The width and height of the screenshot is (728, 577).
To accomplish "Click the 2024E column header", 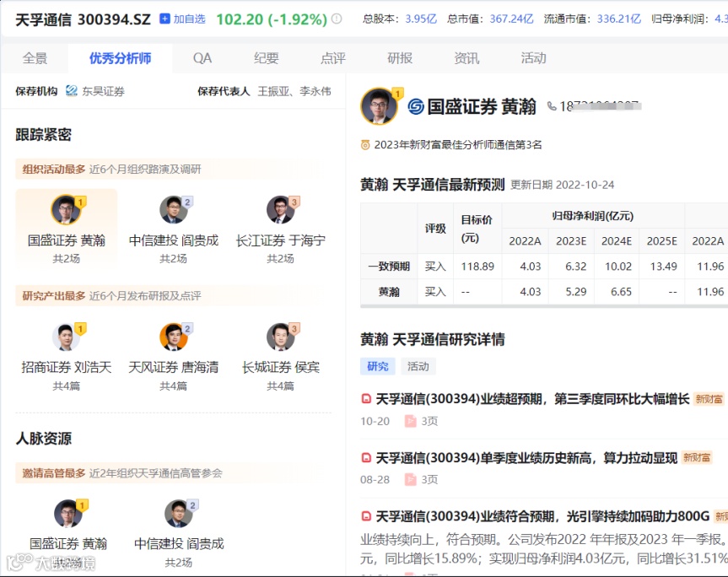I will tap(617, 241).
